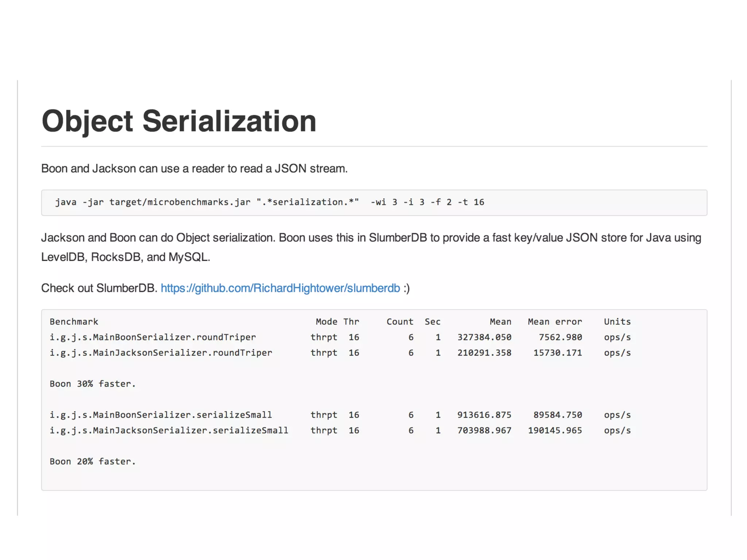Click the MainBoonSerializer.roundTriper benchmark name
This screenshot has width=747, height=560.
(x=153, y=338)
